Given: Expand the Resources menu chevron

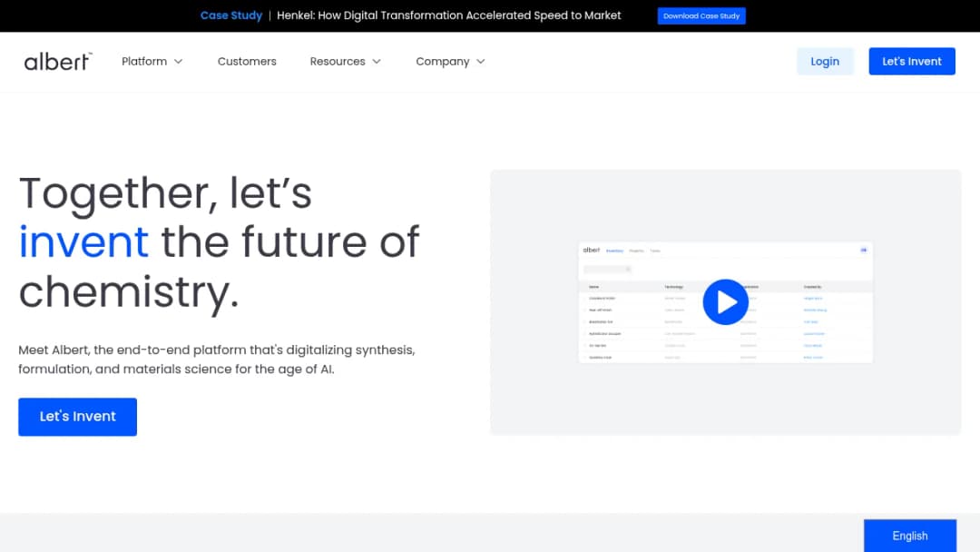Looking at the screenshot, I should click(377, 62).
